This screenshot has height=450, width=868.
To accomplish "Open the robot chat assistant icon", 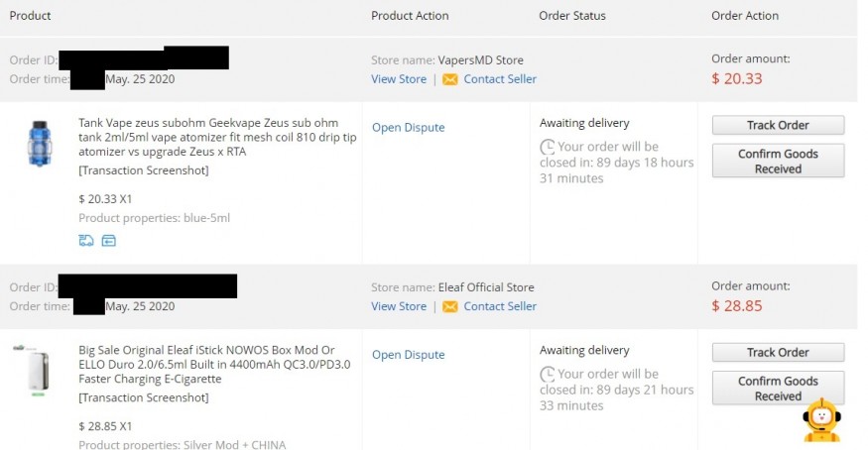I will tap(822, 420).
